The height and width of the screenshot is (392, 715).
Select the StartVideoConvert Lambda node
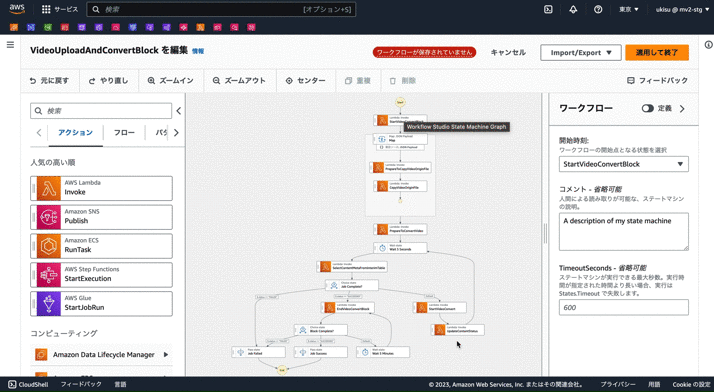click(440, 307)
